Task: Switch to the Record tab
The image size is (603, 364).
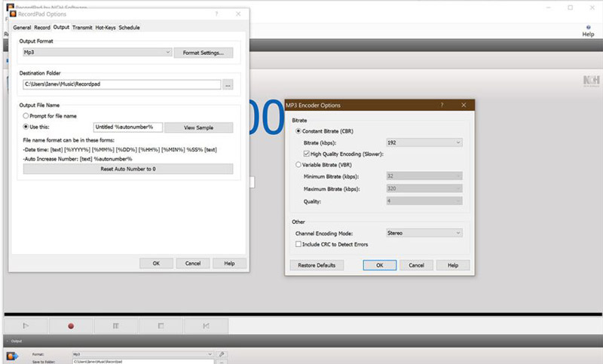Action: (x=42, y=28)
